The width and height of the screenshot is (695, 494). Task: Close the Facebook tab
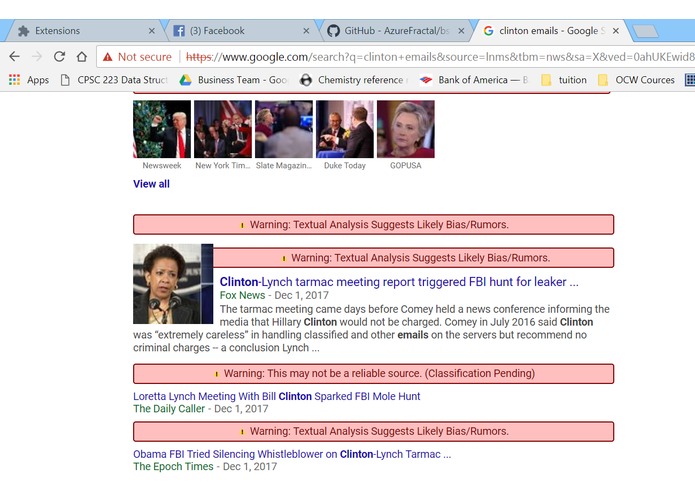click(306, 31)
